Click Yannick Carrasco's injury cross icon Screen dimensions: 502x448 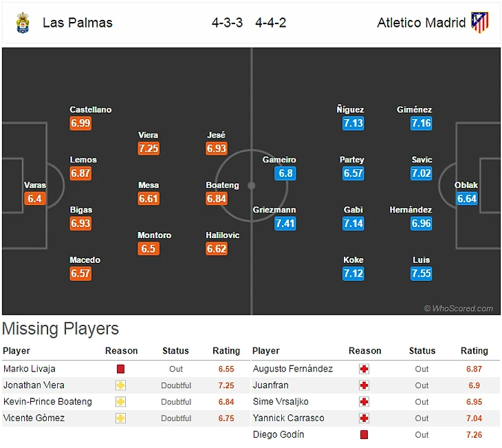[x=364, y=418]
